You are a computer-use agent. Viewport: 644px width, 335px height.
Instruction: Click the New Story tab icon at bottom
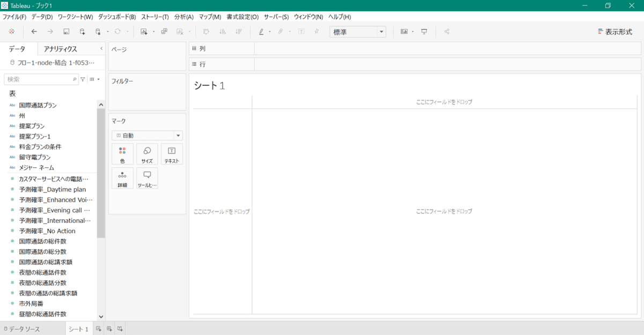(x=121, y=329)
